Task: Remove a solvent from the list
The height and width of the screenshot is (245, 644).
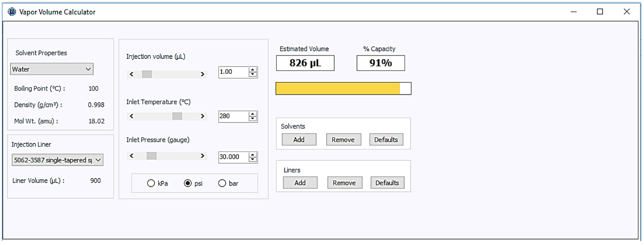Action: pos(343,140)
